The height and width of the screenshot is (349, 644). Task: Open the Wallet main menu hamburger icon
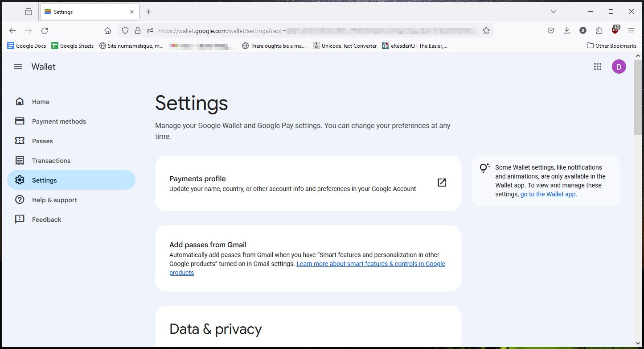[18, 66]
